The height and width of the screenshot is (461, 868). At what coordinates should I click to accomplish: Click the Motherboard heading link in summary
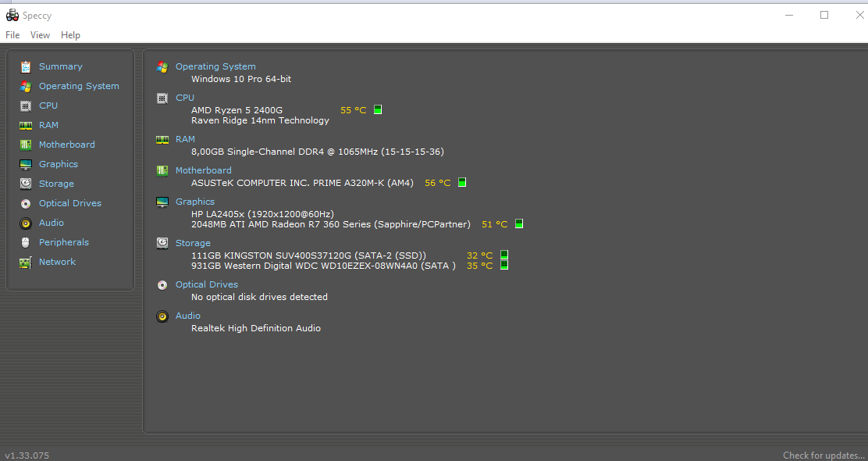204,170
